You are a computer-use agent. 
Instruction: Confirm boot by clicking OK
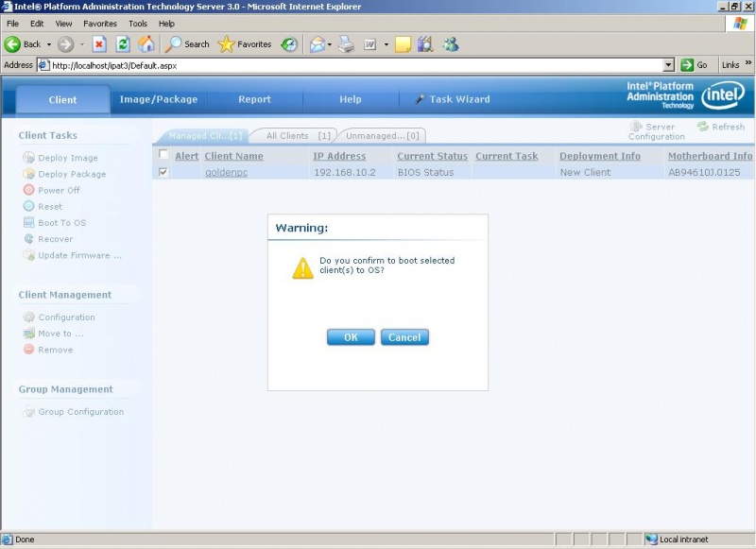(351, 336)
